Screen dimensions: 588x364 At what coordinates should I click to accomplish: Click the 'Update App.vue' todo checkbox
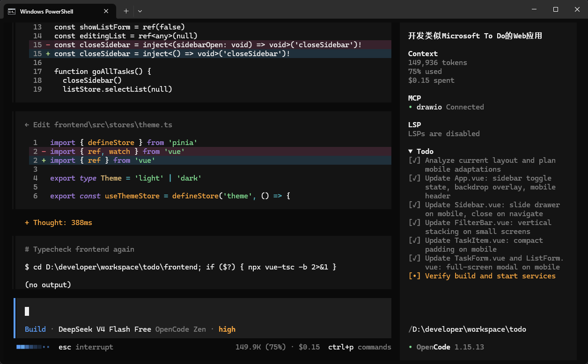point(414,178)
